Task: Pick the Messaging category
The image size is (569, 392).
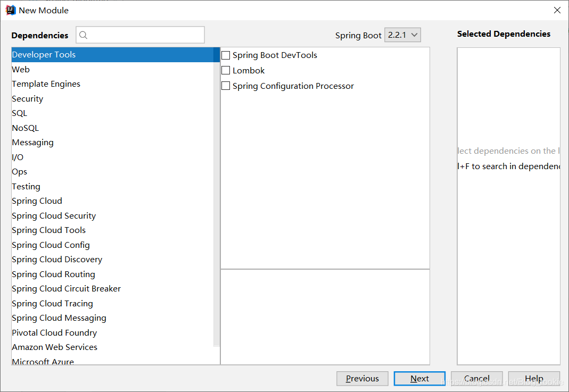Action: 113,143
